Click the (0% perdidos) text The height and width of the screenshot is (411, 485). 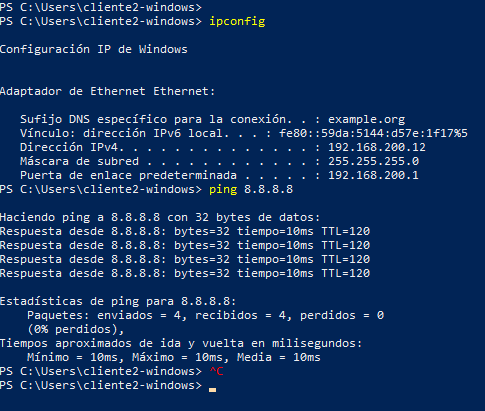(76, 329)
